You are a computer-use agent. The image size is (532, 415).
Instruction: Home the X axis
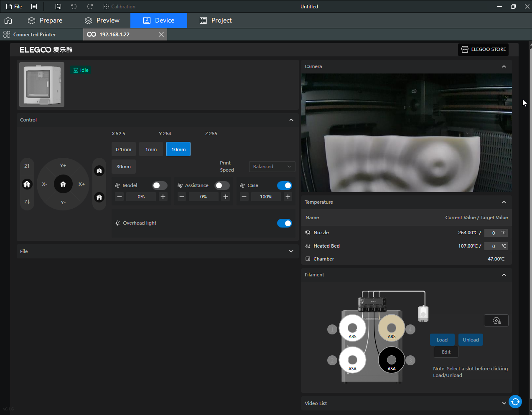(x=99, y=171)
